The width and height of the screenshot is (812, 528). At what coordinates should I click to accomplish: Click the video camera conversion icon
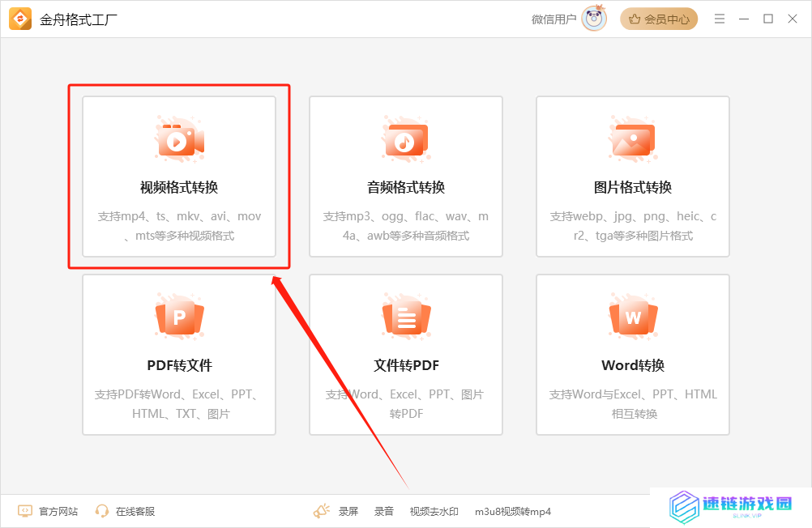(x=179, y=140)
